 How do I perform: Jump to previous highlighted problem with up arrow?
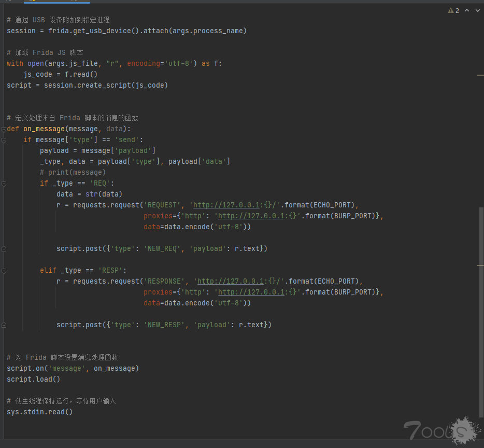[x=467, y=10]
